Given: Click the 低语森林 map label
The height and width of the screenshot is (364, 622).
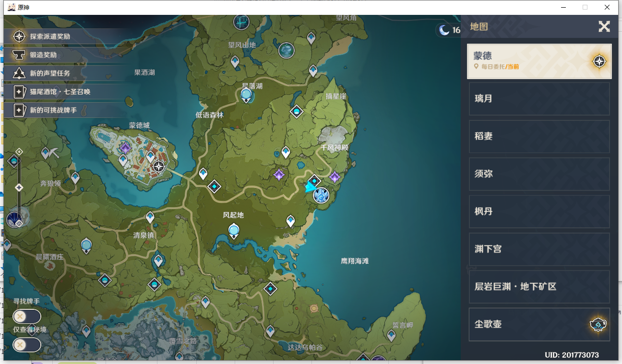Looking at the screenshot, I should click(210, 115).
